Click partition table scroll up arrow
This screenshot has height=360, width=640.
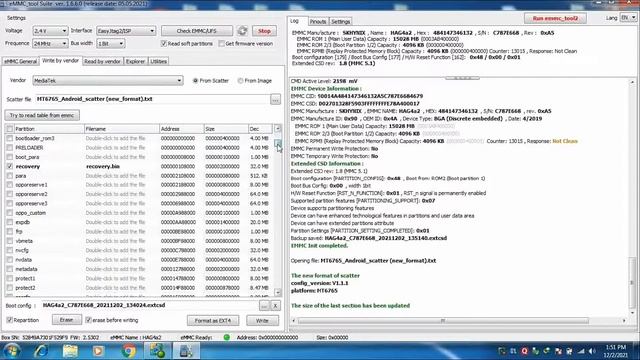[278, 129]
